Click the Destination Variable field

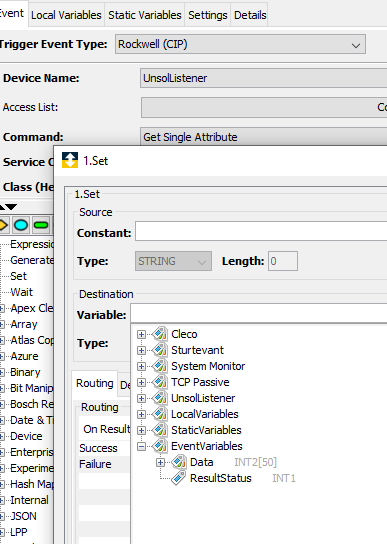[x=259, y=314]
